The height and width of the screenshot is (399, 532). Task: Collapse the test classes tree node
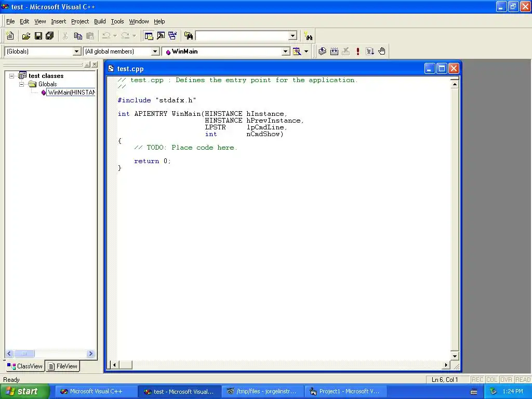point(11,76)
